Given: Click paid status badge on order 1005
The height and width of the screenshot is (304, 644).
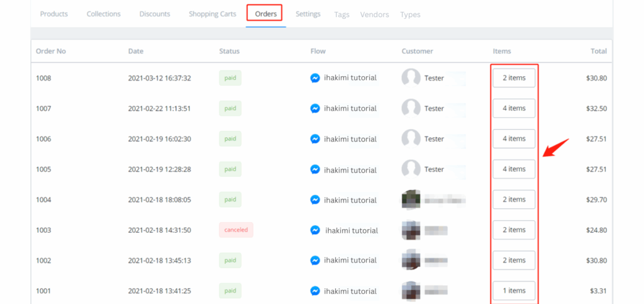Looking at the screenshot, I should [x=230, y=169].
